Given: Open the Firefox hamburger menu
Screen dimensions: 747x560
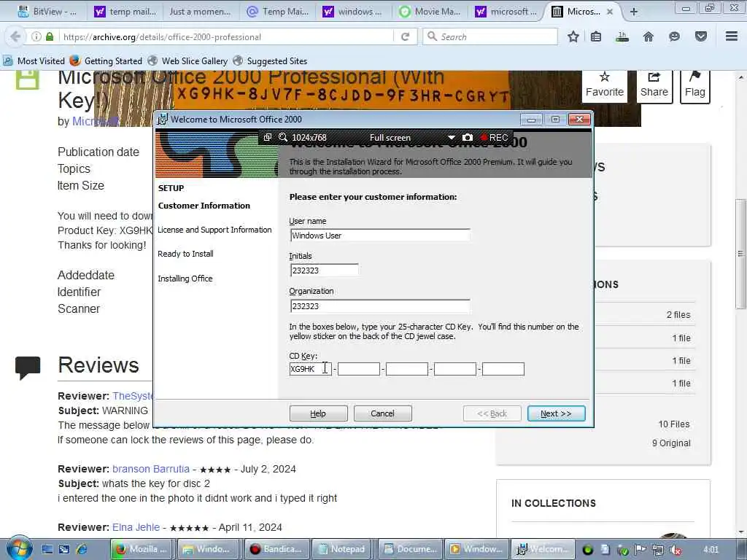Looking at the screenshot, I should tap(732, 36).
